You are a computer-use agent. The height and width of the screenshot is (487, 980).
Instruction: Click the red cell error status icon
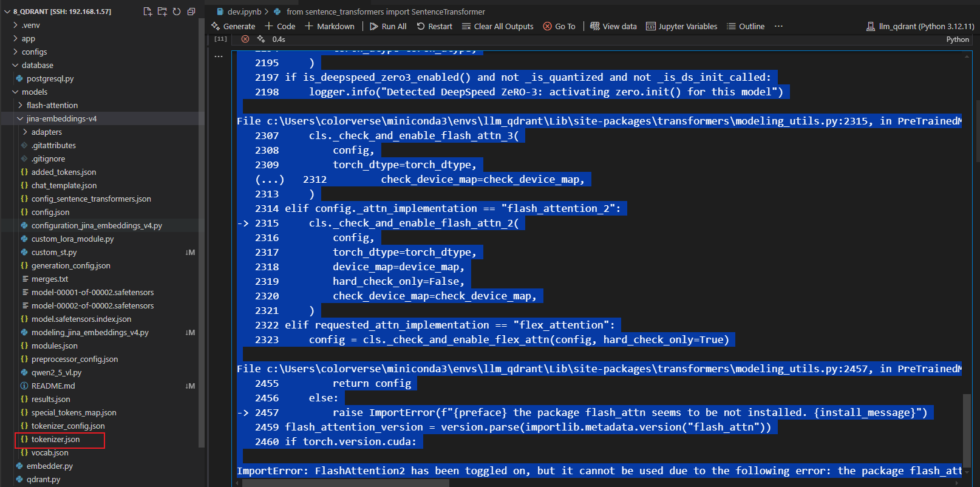coord(245,39)
